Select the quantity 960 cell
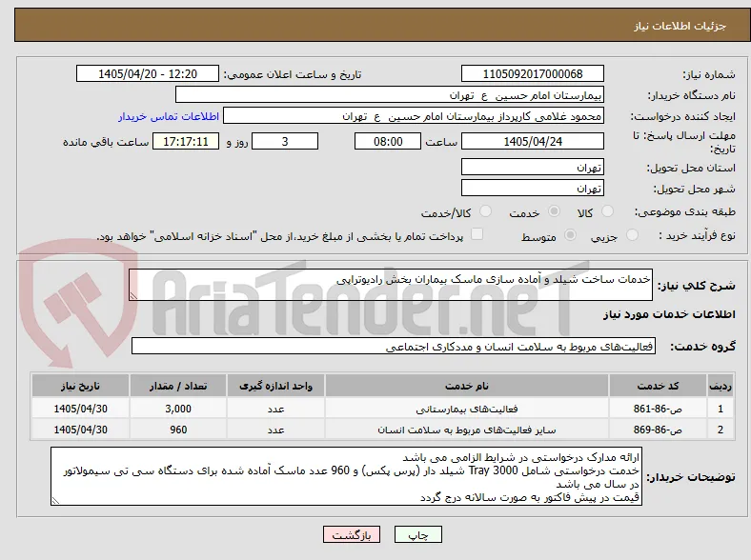The image size is (751, 560). tap(178, 430)
